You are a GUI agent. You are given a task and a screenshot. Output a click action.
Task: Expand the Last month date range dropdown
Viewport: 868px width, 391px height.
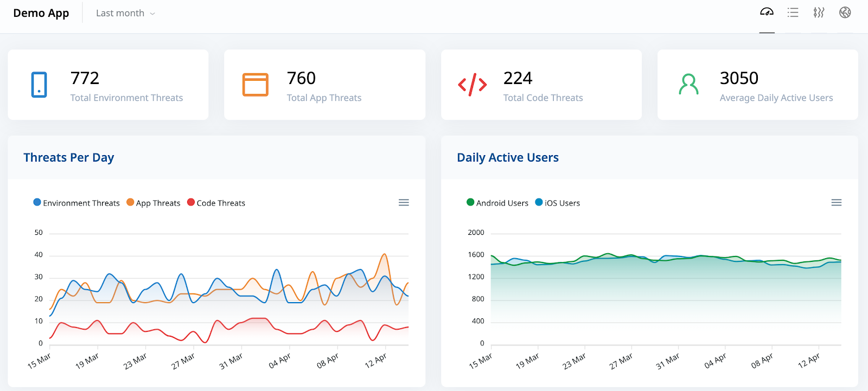(x=125, y=13)
